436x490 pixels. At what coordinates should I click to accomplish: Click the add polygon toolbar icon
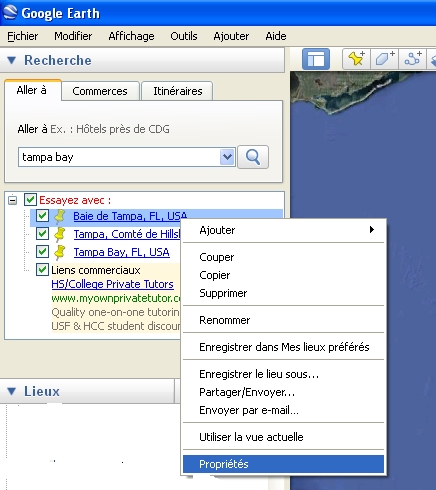click(384, 59)
